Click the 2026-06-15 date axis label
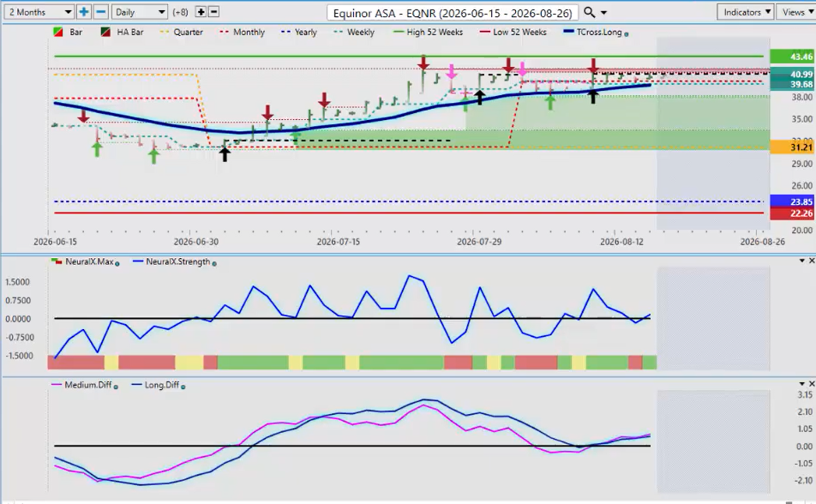Screen dimensions: 816x504 [x=55, y=242]
